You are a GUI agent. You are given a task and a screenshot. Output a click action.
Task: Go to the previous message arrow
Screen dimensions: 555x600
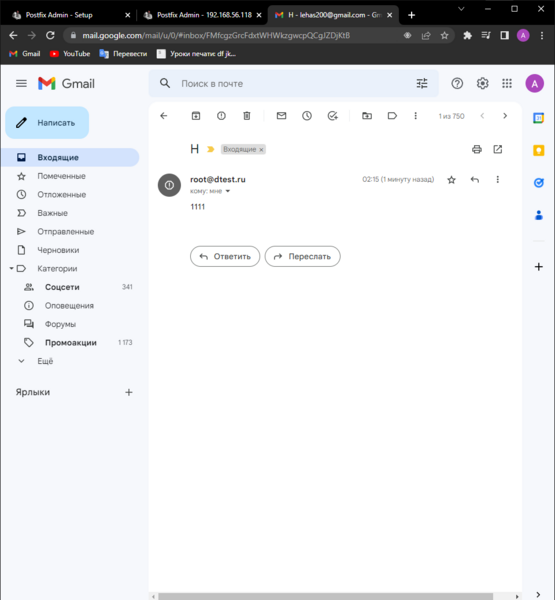[x=482, y=116]
